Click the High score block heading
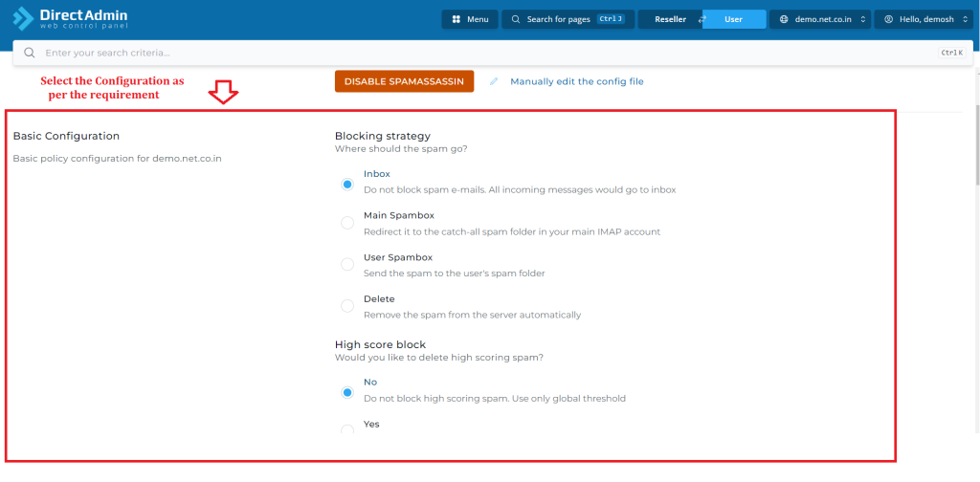Screen dimensions: 980x482 pyautogui.click(x=380, y=344)
